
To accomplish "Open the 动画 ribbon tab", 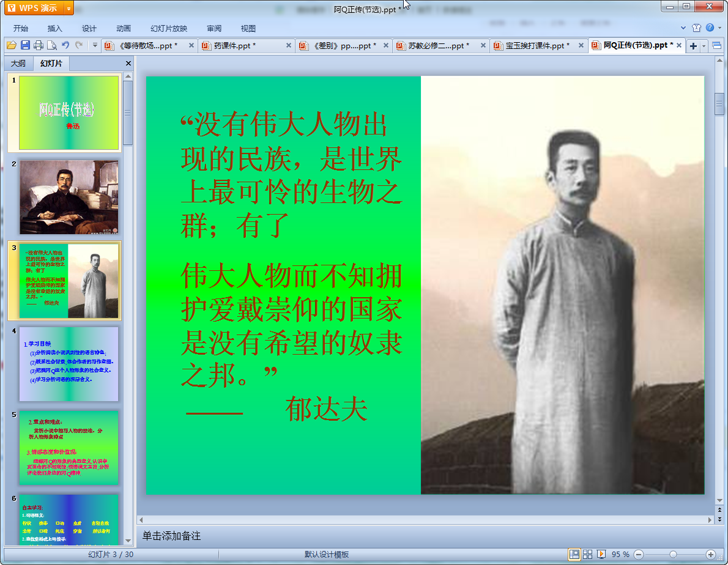I will [124, 28].
